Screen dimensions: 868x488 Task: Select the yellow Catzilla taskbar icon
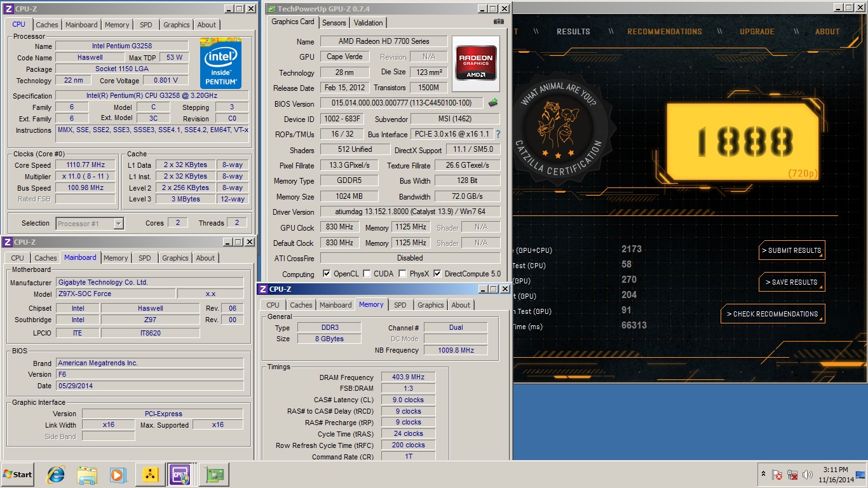[x=149, y=475]
